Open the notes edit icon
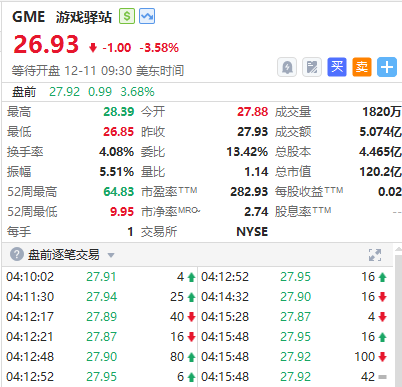 312,67
